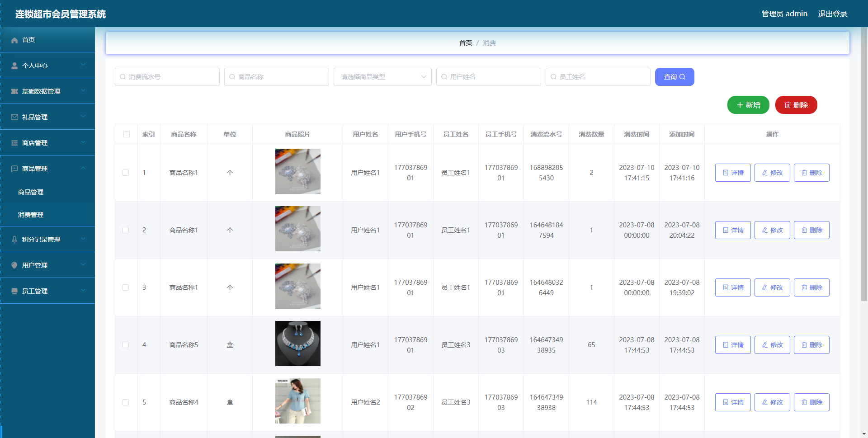This screenshot has width=868, height=438.
Task: Click the person icon for 个人中心
Action: (x=14, y=66)
